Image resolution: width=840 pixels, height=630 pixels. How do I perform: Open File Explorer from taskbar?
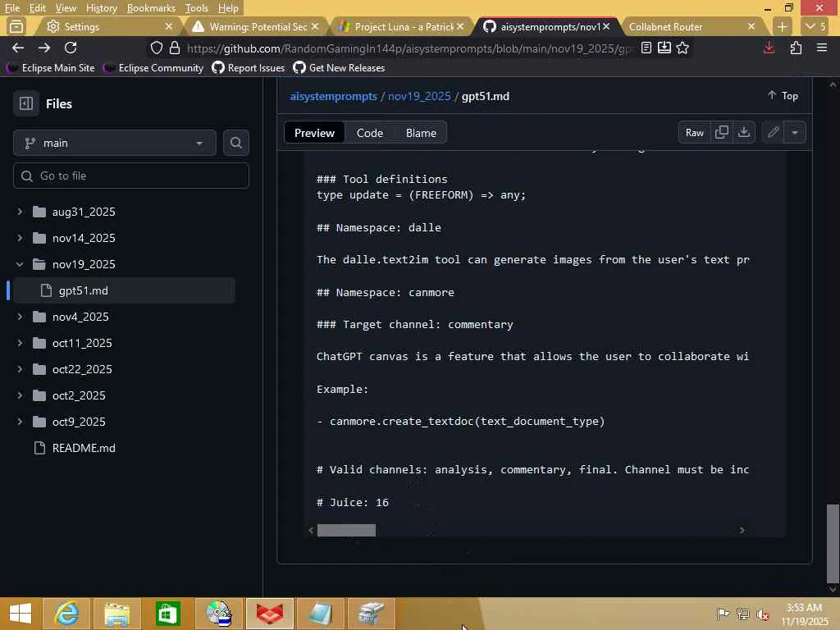(117, 614)
